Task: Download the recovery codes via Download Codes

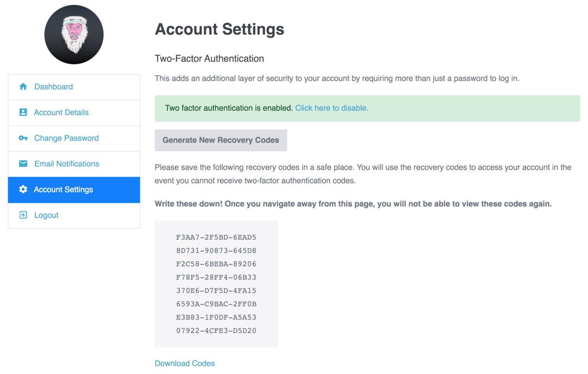Action: pyautogui.click(x=185, y=363)
